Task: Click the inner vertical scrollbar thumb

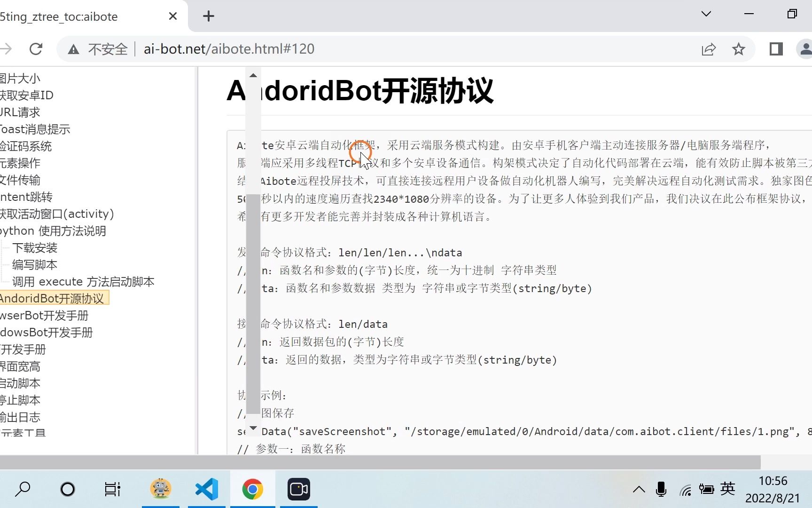Action: pyautogui.click(x=253, y=304)
